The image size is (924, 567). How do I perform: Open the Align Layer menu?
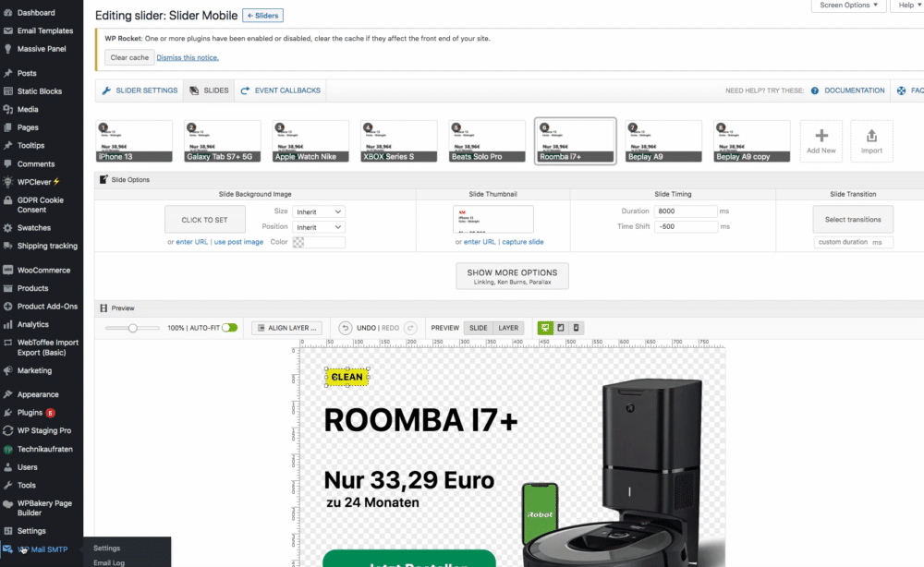click(287, 328)
